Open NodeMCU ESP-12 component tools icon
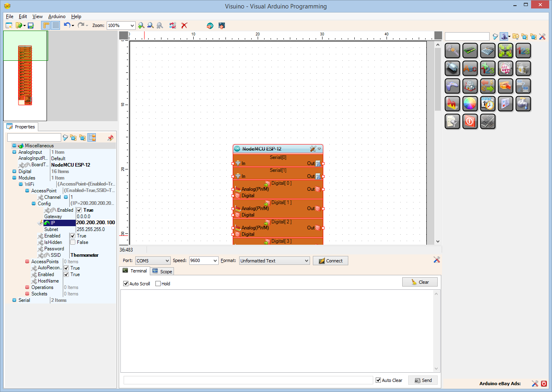The height and width of the screenshot is (392, 552). [x=313, y=149]
